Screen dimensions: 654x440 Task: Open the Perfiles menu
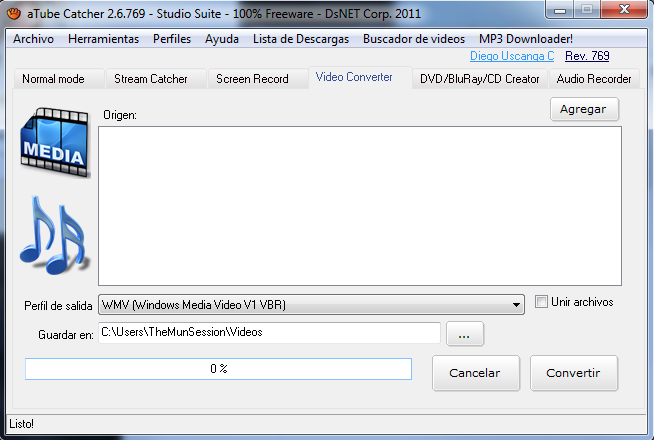pyautogui.click(x=172, y=39)
